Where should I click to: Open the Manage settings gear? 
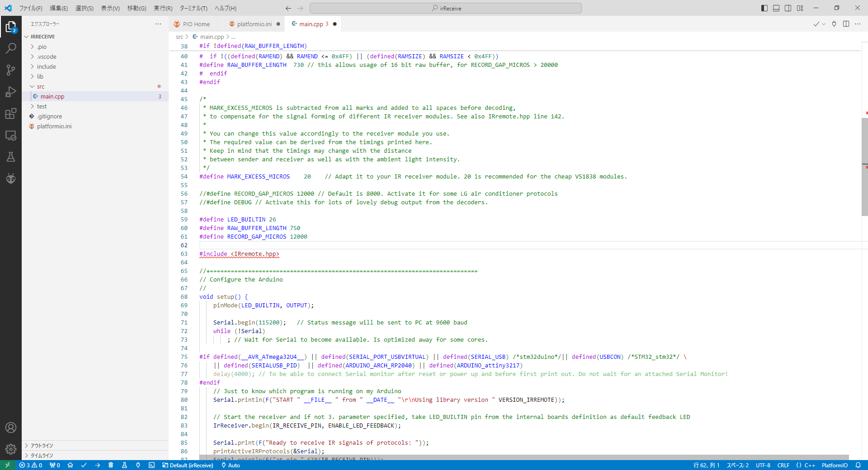click(11, 449)
